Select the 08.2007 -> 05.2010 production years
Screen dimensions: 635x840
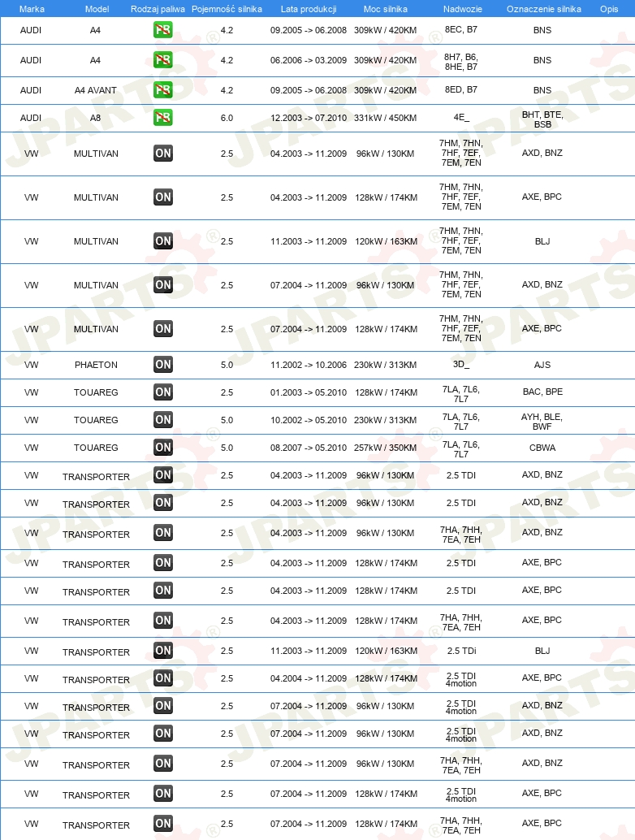tap(309, 448)
